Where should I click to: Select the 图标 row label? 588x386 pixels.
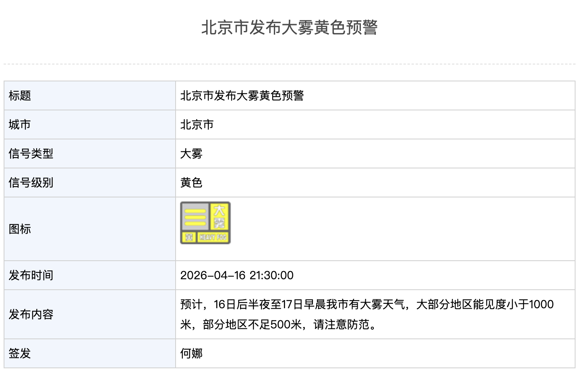pos(20,229)
